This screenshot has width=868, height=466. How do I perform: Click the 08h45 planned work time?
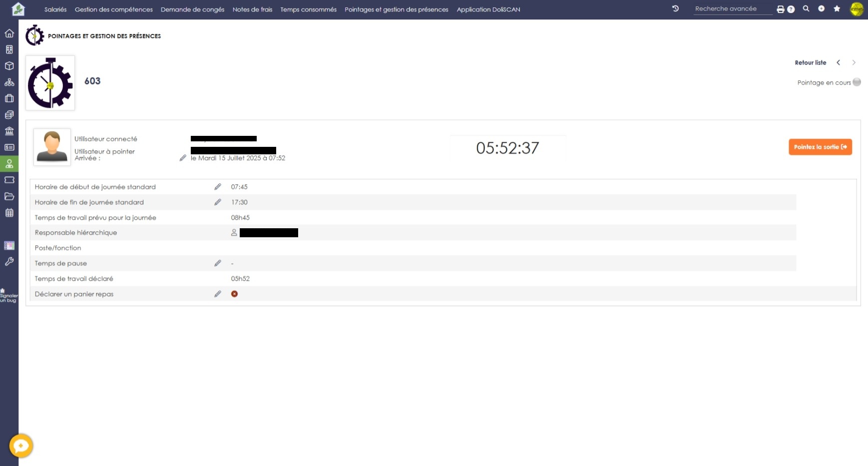(x=240, y=218)
